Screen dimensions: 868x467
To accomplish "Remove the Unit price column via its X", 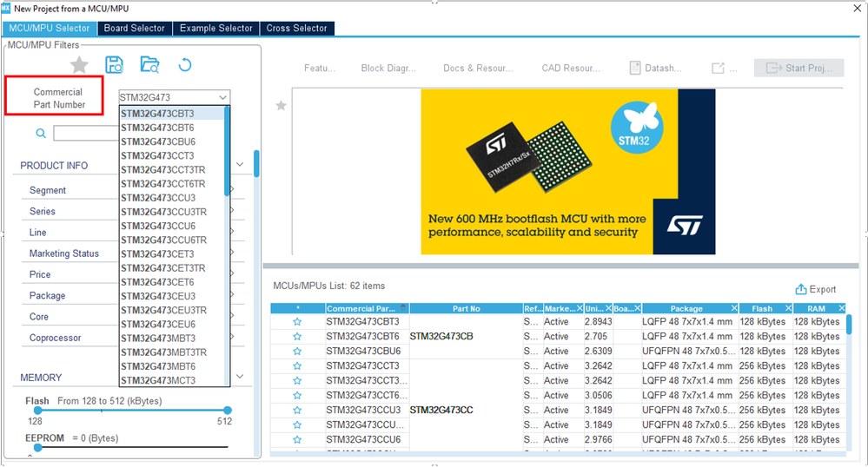I will click(x=608, y=308).
